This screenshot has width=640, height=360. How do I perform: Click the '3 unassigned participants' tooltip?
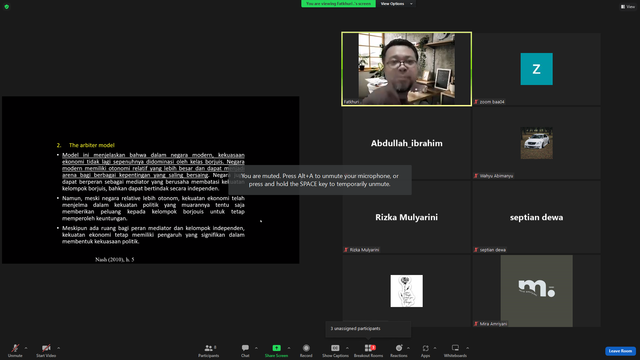point(368,329)
